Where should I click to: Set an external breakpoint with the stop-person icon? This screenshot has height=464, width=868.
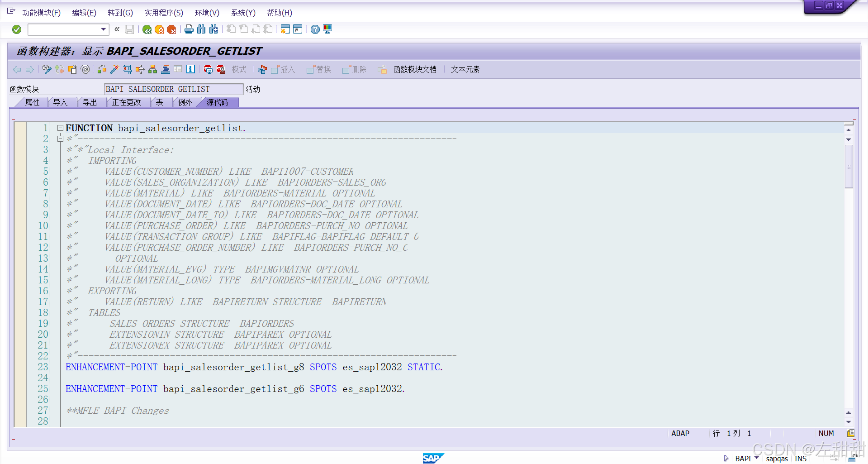(221, 69)
